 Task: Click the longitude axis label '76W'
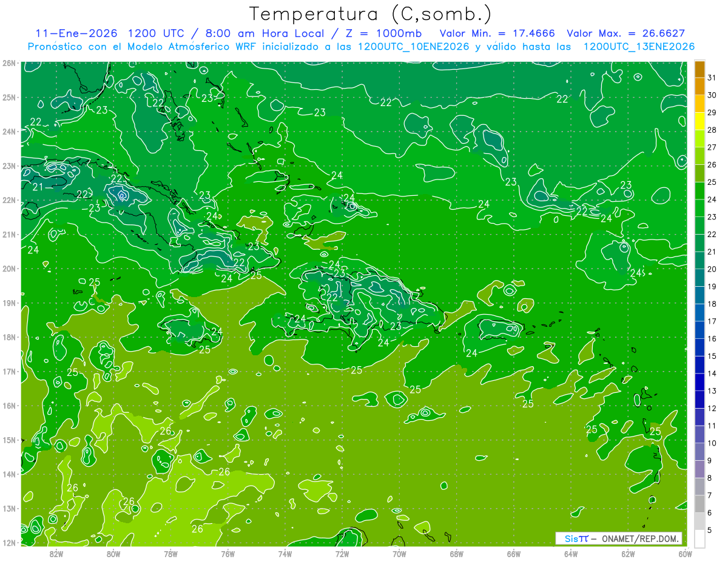[x=228, y=554]
